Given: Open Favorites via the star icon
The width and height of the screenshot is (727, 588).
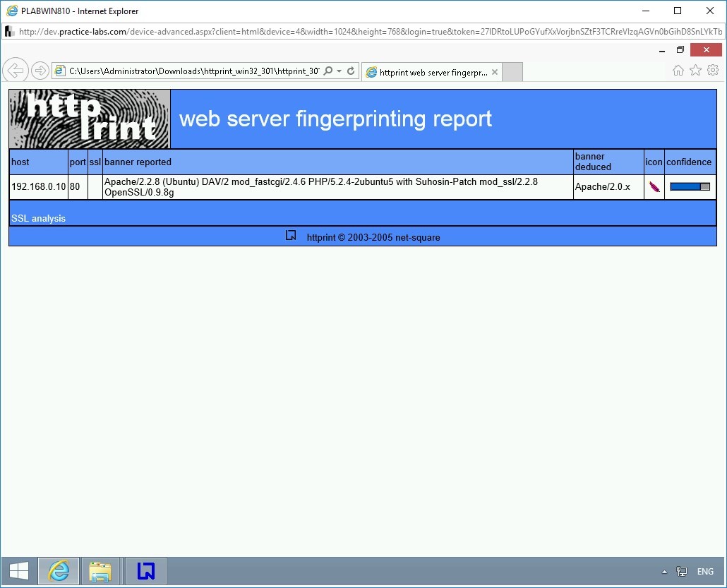Looking at the screenshot, I should click(695, 70).
